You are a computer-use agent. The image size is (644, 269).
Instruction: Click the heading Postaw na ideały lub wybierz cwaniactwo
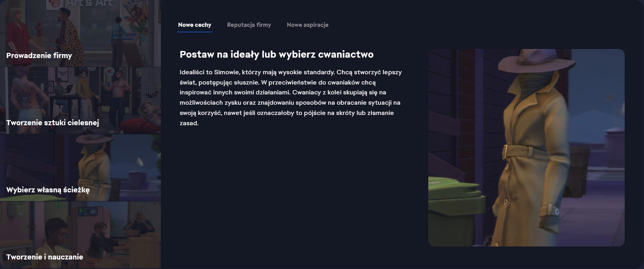point(276,55)
